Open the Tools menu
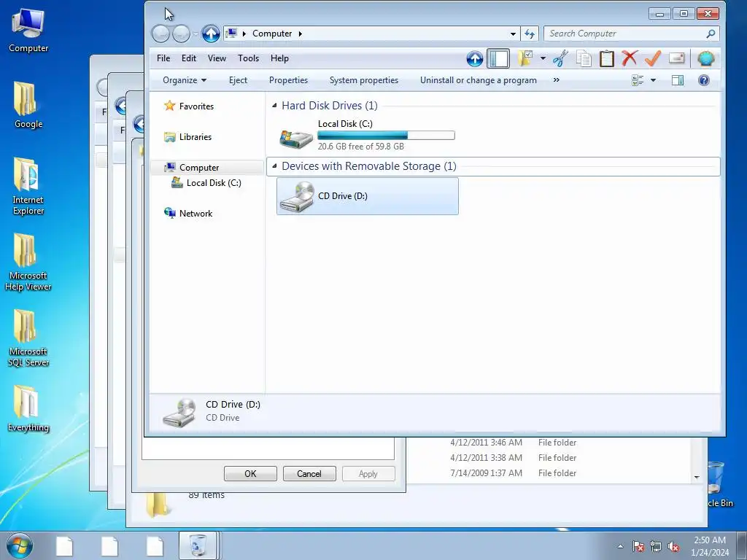 (x=248, y=58)
